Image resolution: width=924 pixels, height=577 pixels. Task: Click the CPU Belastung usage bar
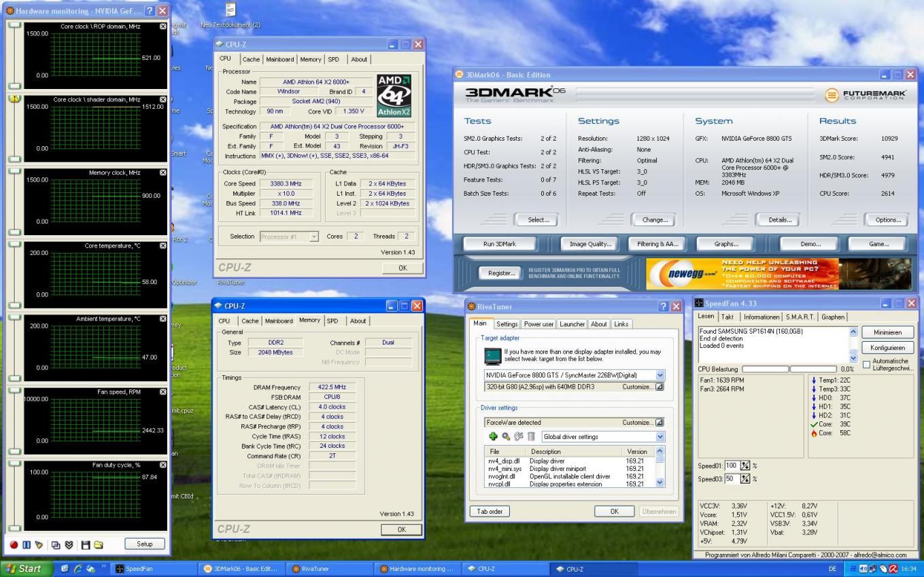[789, 369]
